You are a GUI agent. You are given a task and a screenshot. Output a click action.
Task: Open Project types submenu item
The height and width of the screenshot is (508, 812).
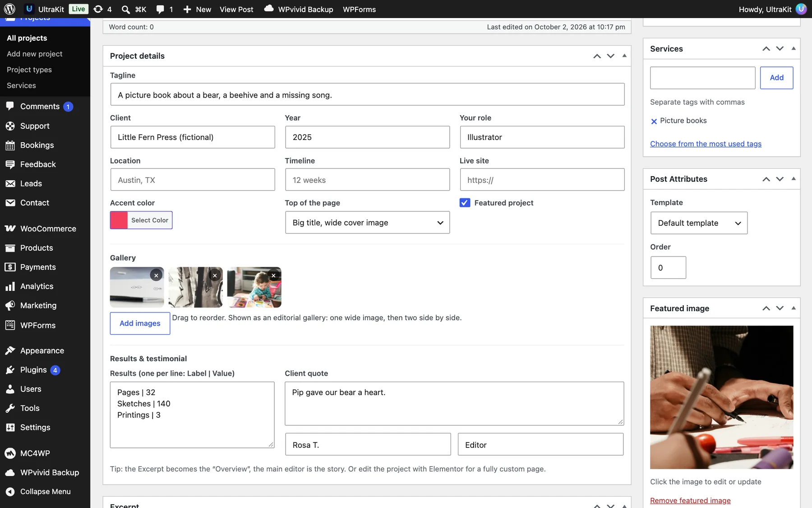[29, 70]
